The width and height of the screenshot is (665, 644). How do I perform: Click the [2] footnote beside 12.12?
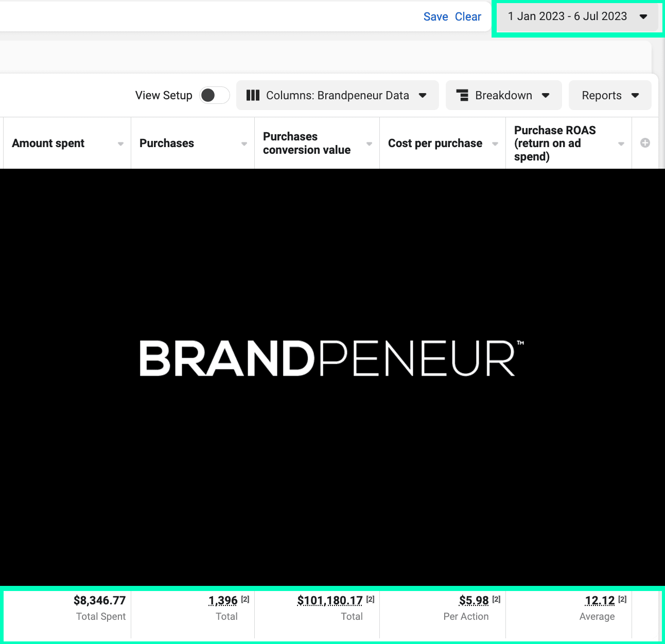coord(622,599)
